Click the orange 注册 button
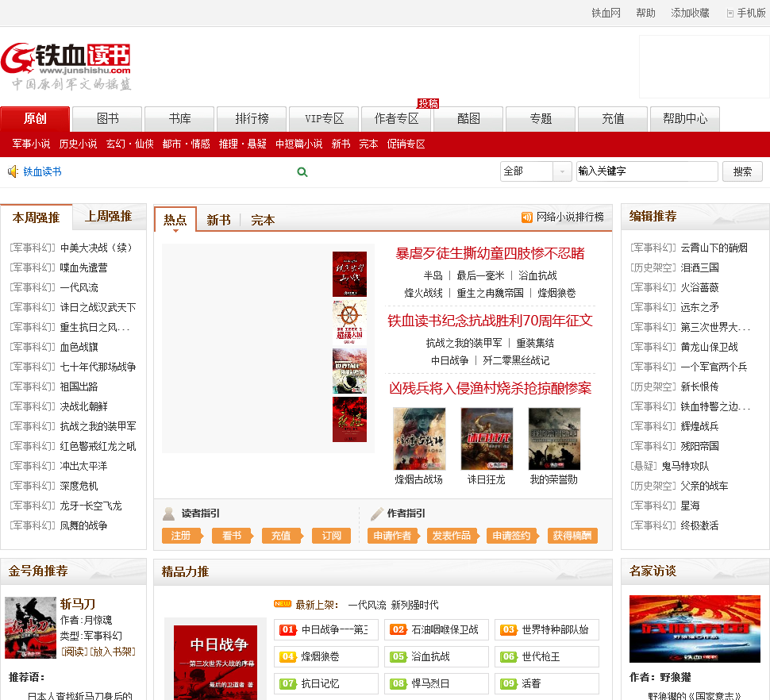Screen dimensions: 770x700 (182, 536)
